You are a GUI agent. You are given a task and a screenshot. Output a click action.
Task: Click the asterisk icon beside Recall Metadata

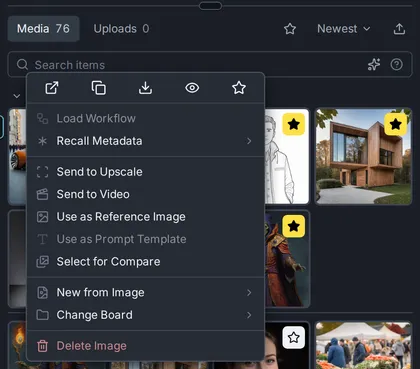tap(42, 141)
